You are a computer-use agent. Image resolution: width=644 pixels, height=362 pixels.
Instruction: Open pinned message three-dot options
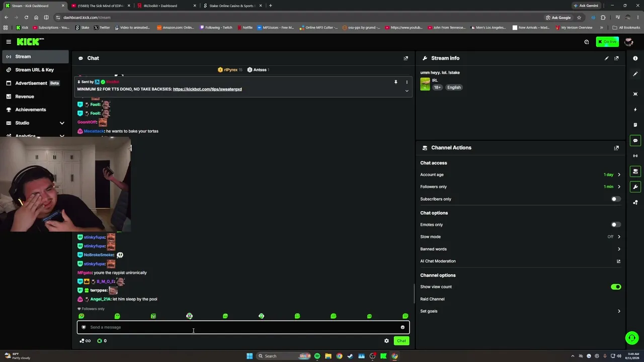click(x=407, y=82)
